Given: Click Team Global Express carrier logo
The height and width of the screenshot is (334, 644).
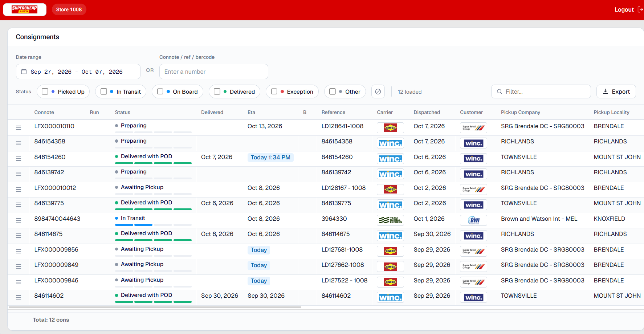Looking at the screenshot, I should (x=390, y=220).
